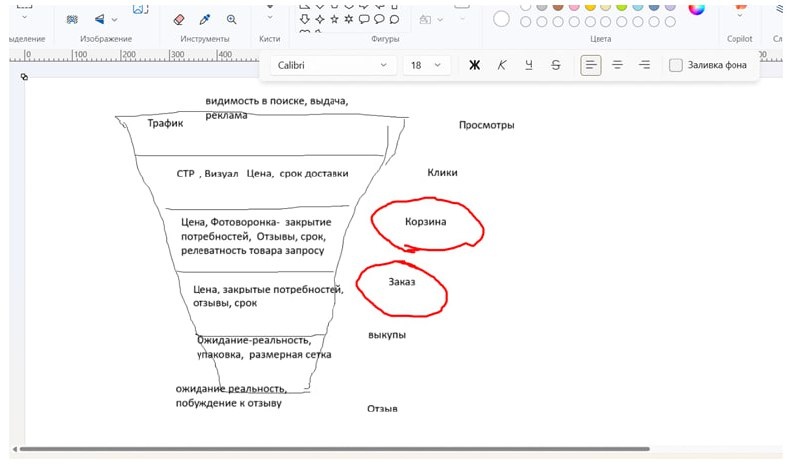Click the scrollbar left arrow
The width and height of the screenshot is (800, 470).
(x=14, y=449)
